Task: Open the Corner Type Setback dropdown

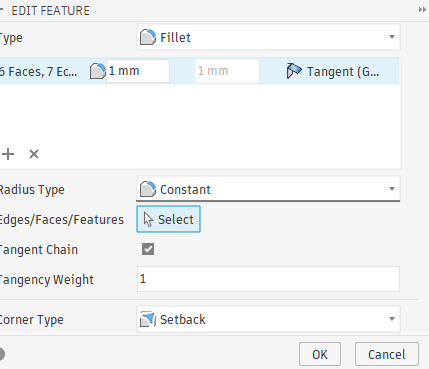Action: pyautogui.click(x=268, y=319)
